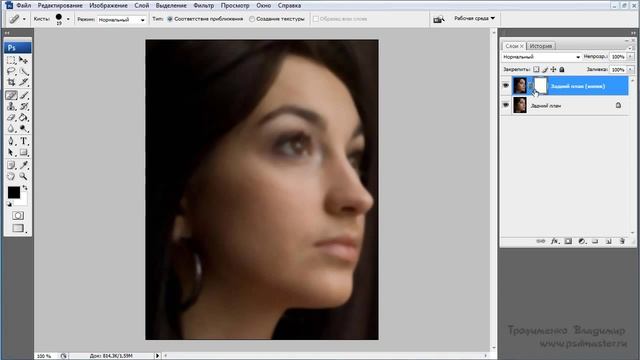Enable Образец всех слоев checkbox
This screenshot has width=640, height=360.
(x=316, y=19)
